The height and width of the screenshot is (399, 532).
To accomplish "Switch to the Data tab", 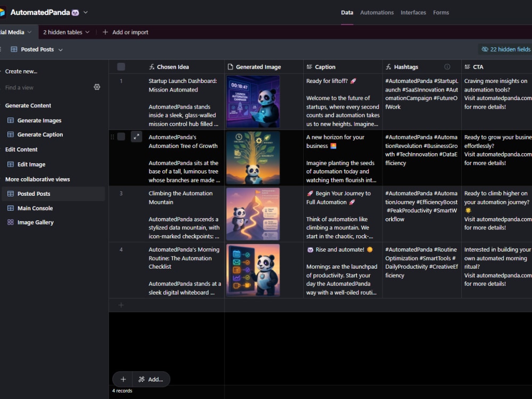I will click(347, 13).
